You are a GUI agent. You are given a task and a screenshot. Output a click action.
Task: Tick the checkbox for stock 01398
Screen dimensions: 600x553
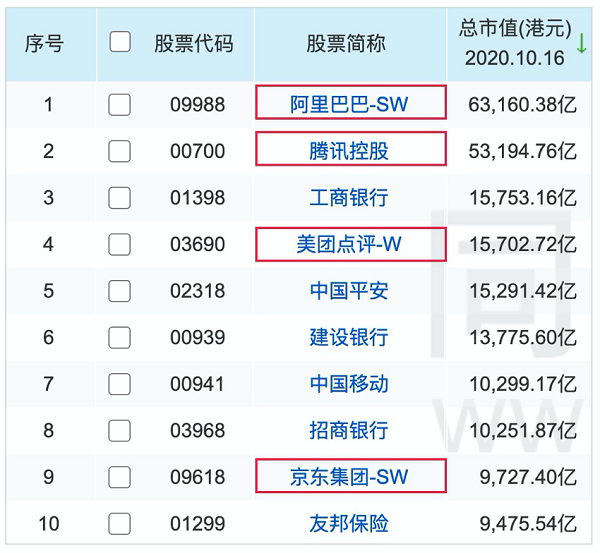point(120,198)
